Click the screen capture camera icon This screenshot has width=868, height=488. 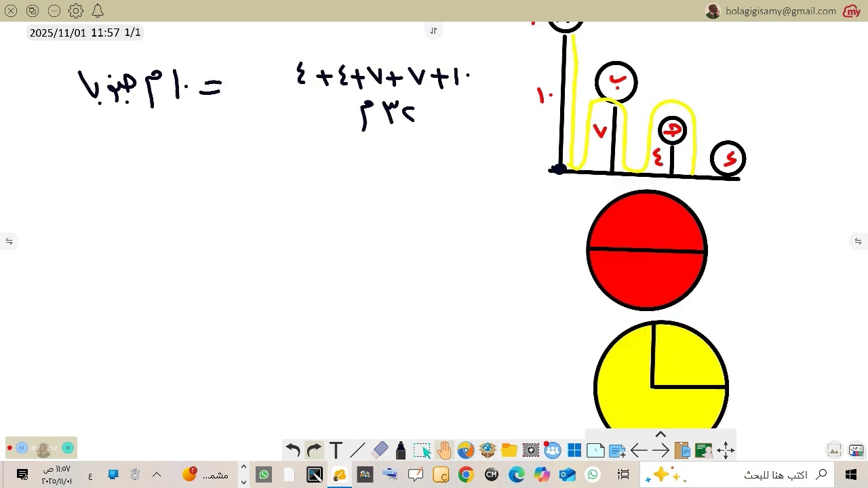pyautogui.click(x=530, y=450)
